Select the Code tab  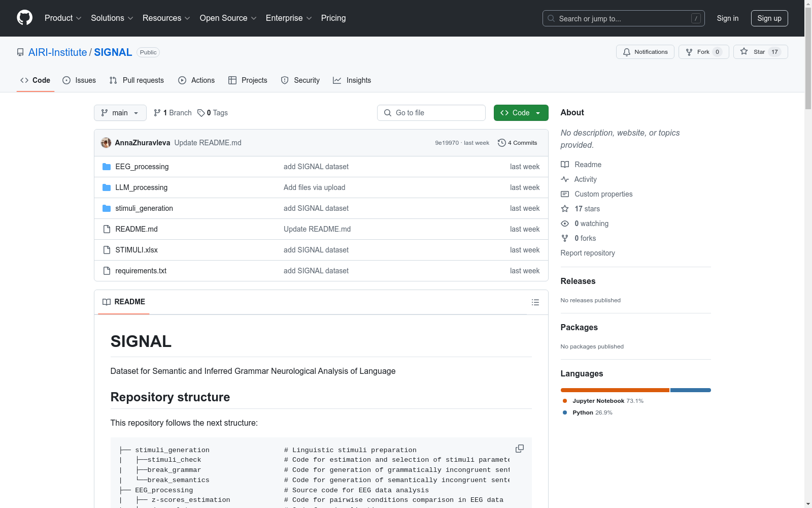tap(36, 80)
